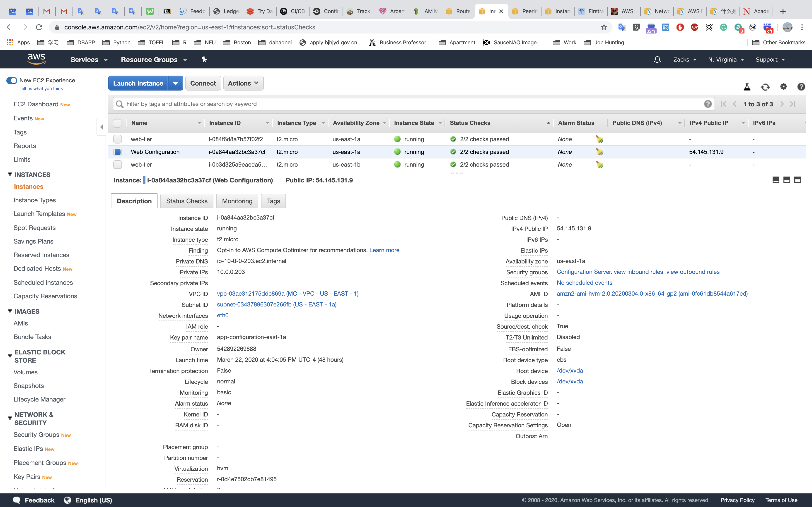Click the experiments flask icon
This screenshot has height=507, width=812.
point(747,87)
